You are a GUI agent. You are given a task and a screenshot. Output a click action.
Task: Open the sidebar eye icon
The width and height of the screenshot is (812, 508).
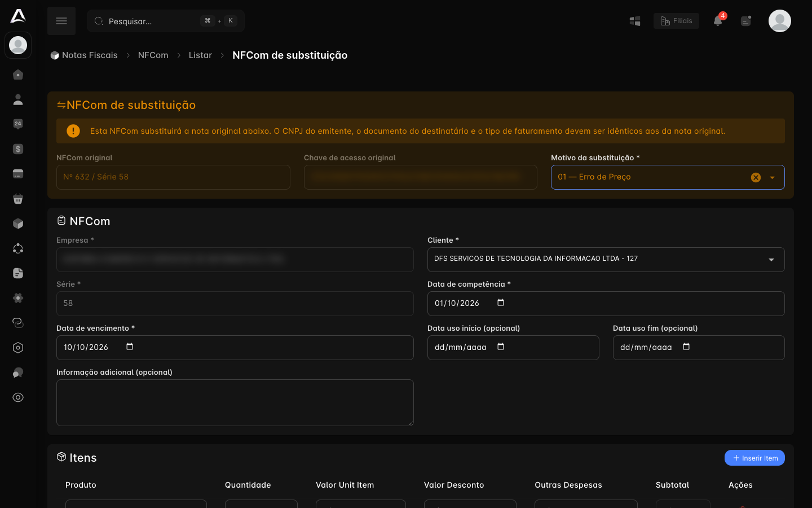point(18,397)
